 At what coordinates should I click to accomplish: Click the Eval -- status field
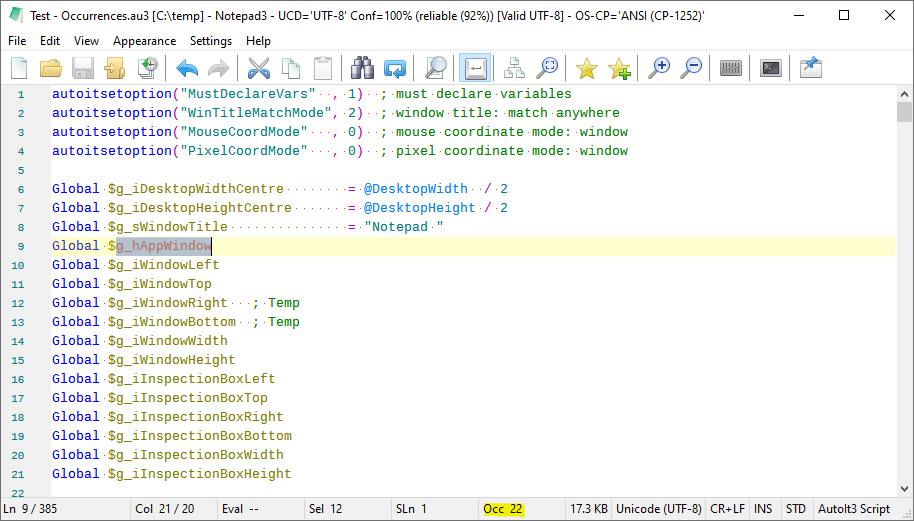[261, 509]
